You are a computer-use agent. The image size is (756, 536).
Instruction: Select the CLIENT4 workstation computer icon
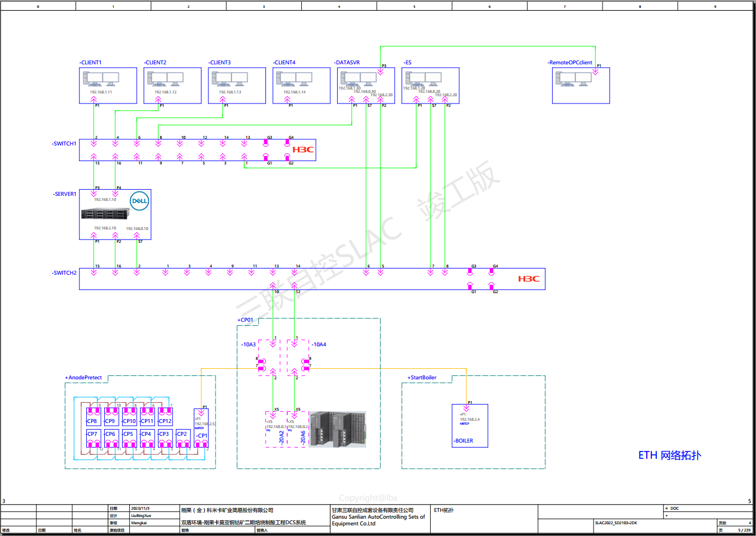point(294,79)
